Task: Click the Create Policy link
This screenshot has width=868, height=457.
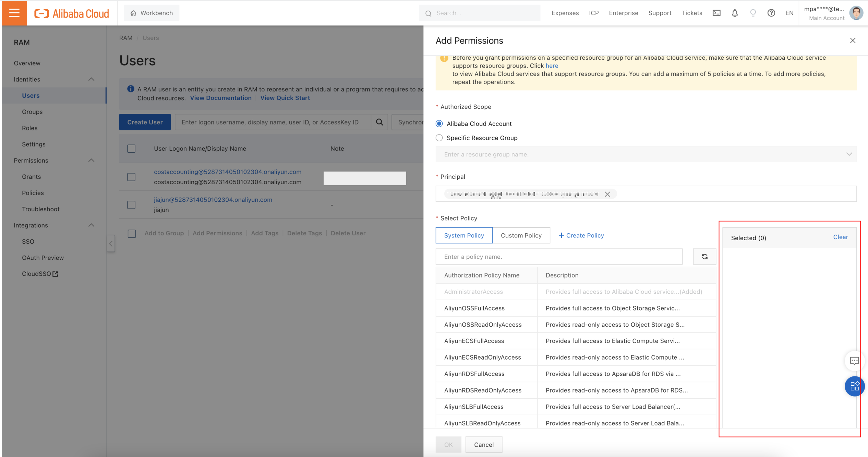Action: click(581, 235)
